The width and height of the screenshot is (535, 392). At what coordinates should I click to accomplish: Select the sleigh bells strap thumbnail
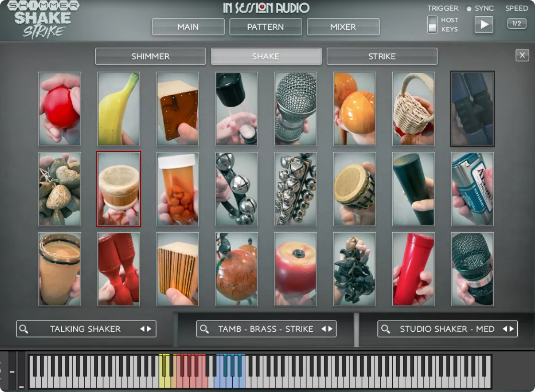[x=237, y=189]
